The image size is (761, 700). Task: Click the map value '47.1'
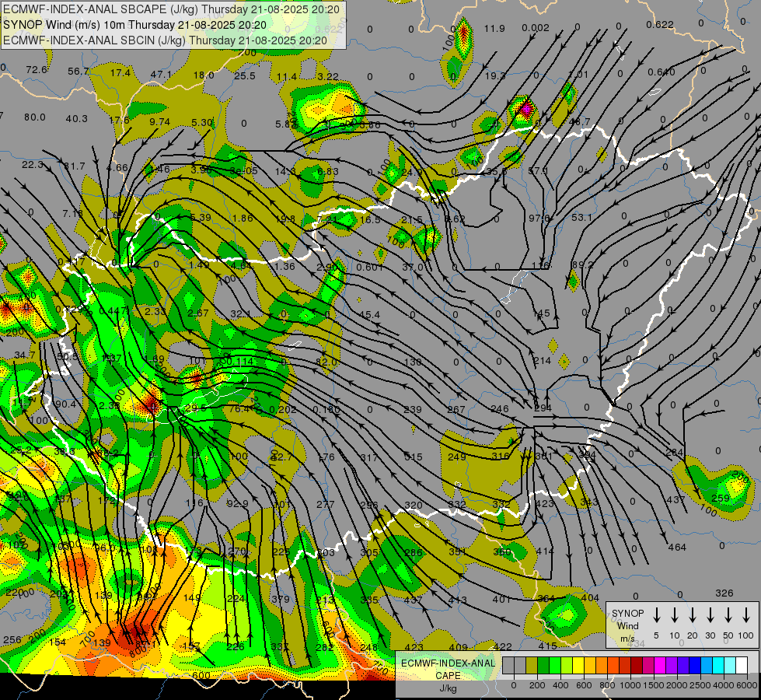(x=161, y=75)
